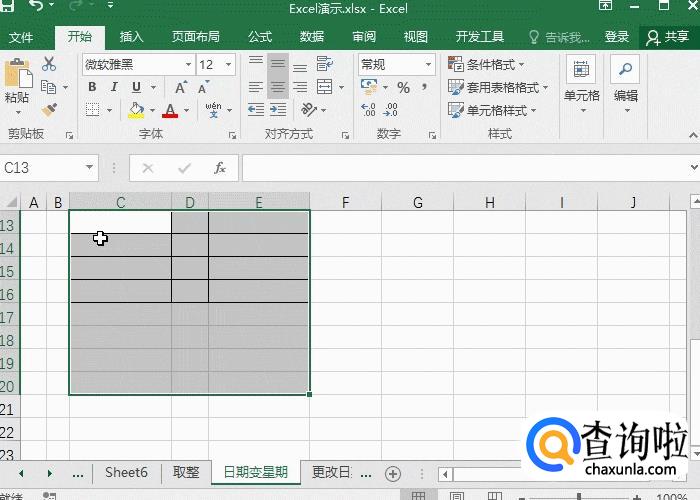Apply cell borders icon
The width and height of the screenshot is (700, 500).
pyautogui.click(x=92, y=109)
